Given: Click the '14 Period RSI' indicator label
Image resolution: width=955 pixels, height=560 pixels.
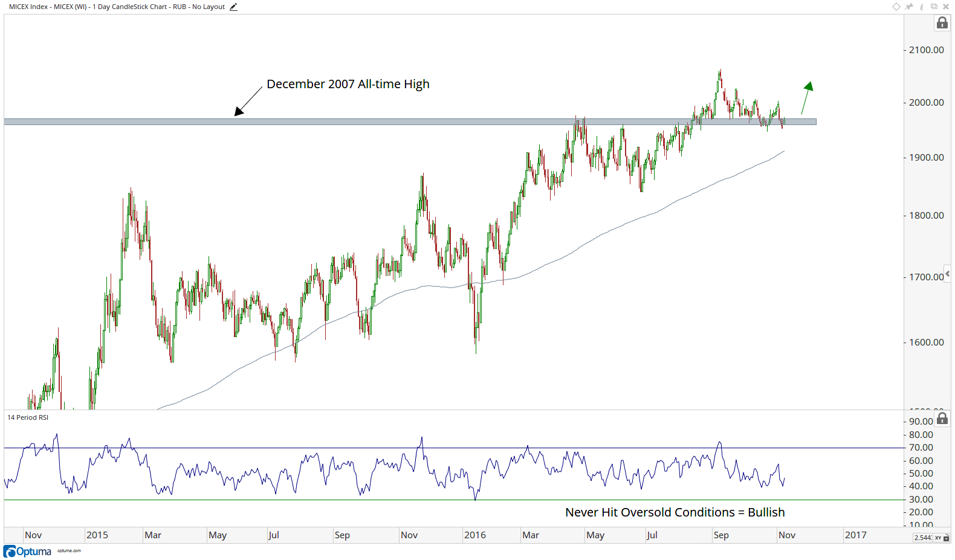Looking at the screenshot, I should [x=28, y=417].
